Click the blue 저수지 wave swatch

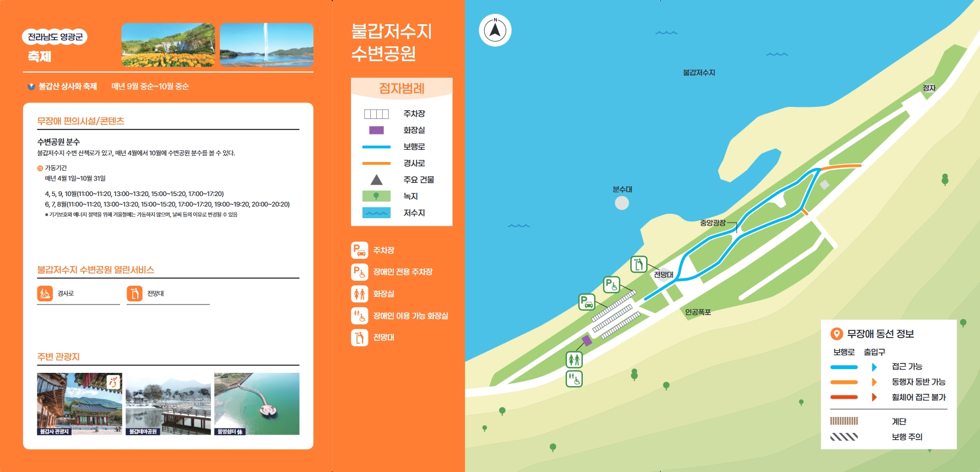pos(376,213)
